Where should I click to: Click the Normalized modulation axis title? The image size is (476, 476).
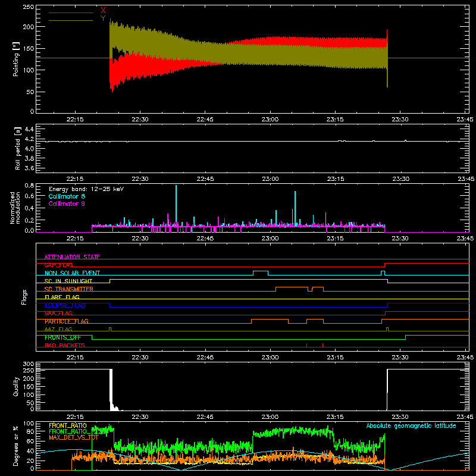[x=15, y=208]
